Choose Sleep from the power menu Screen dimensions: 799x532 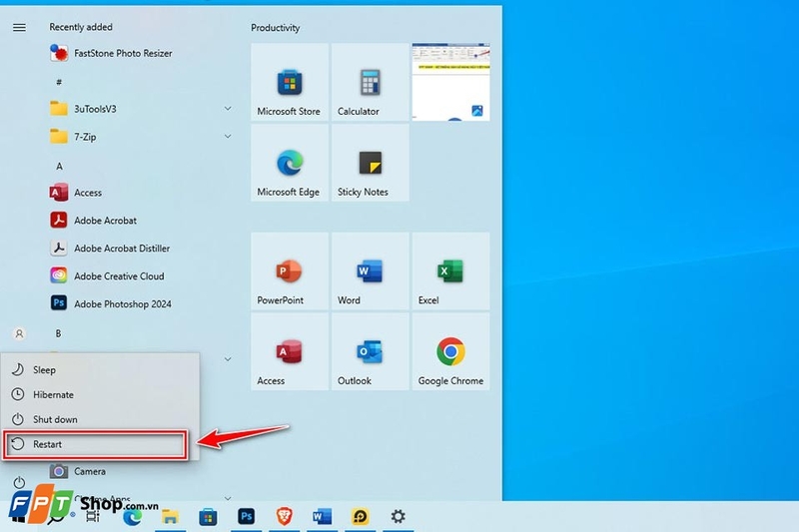point(100,370)
